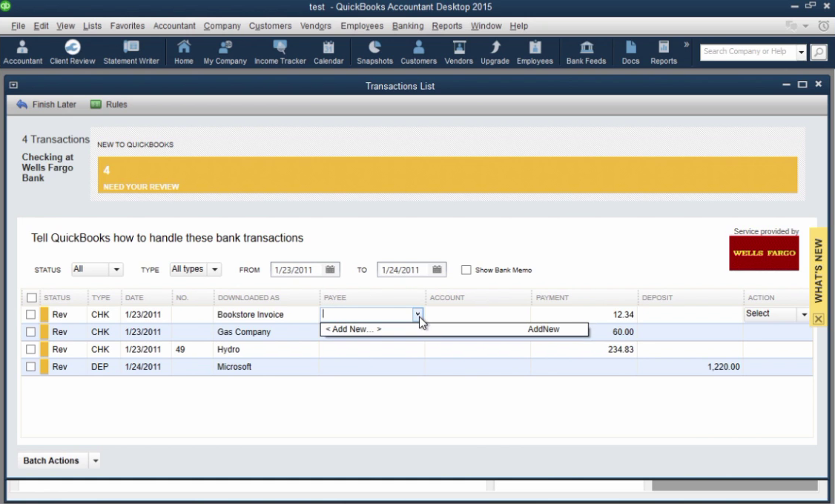This screenshot has width=835, height=504.
Task: Open the Banking menu
Action: [408, 25]
